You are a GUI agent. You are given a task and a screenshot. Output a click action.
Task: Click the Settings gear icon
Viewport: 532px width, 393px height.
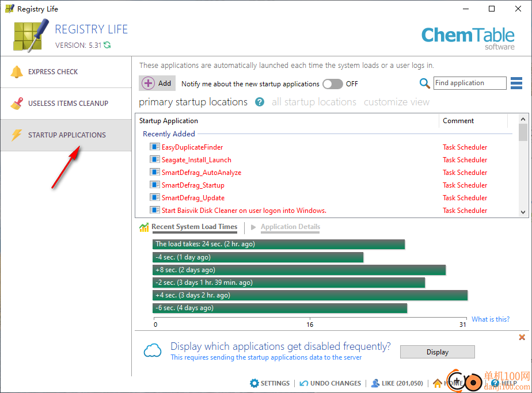click(254, 383)
